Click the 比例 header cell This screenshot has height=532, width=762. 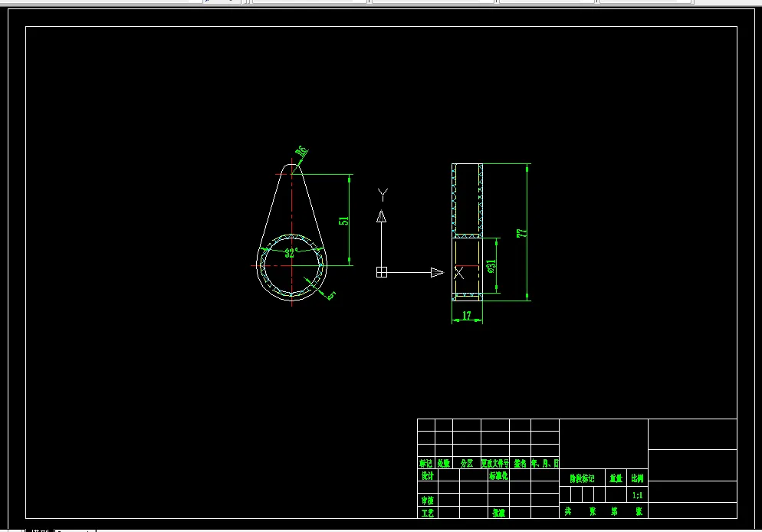(637, 478)
